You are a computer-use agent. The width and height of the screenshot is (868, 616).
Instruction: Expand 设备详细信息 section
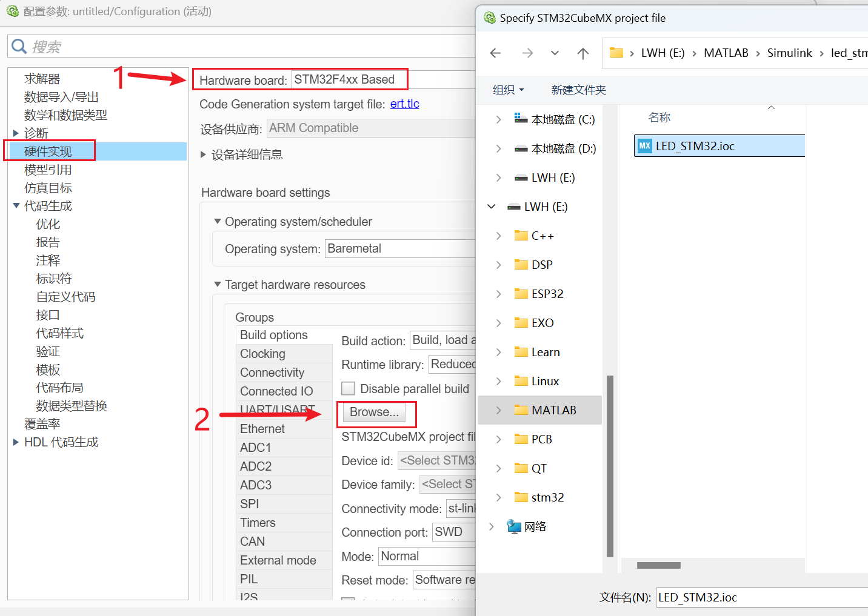point(204,154)
